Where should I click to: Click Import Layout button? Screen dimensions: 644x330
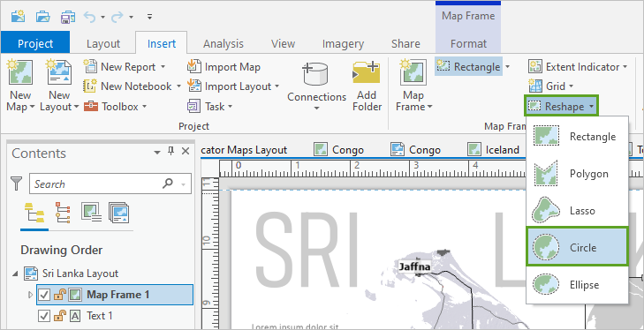(x=233, y=86)
